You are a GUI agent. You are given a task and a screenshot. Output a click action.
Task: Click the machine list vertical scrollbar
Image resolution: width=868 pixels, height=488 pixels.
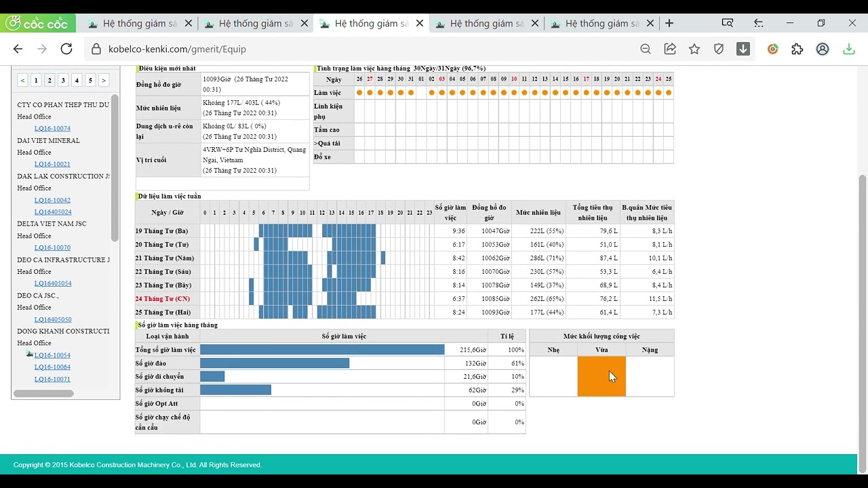pos(115,168)
